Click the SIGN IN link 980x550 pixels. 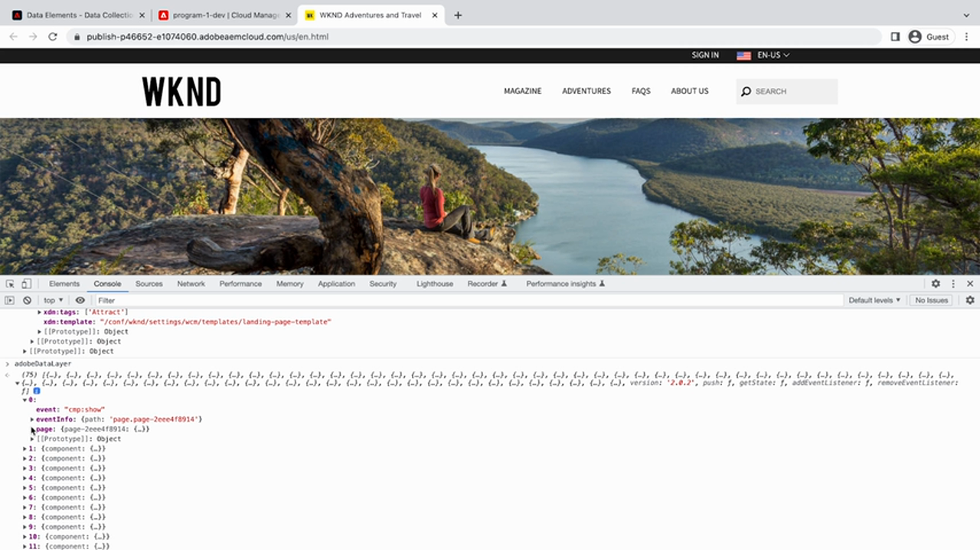705,55
